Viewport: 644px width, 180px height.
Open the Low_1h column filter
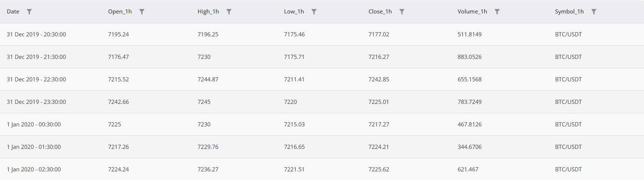[314, 12]
